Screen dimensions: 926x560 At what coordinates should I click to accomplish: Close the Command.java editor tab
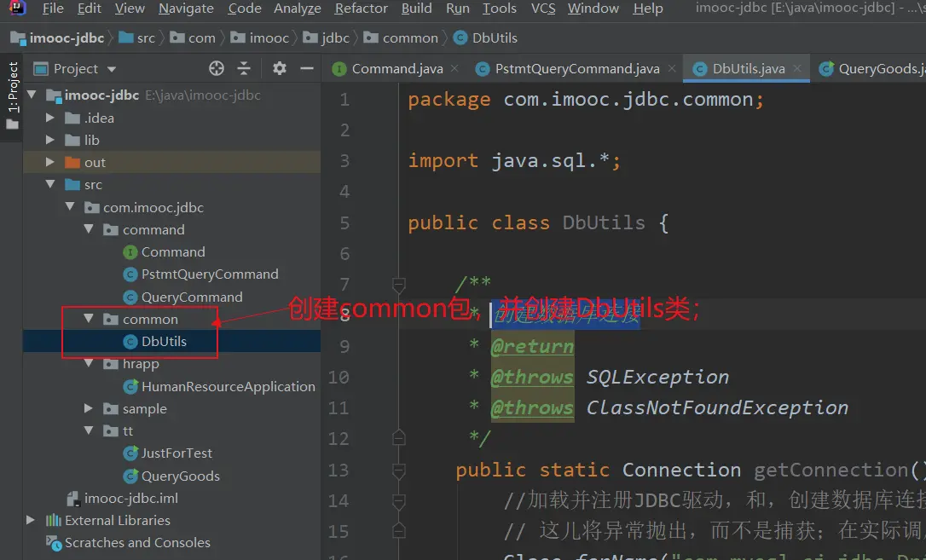454,69
